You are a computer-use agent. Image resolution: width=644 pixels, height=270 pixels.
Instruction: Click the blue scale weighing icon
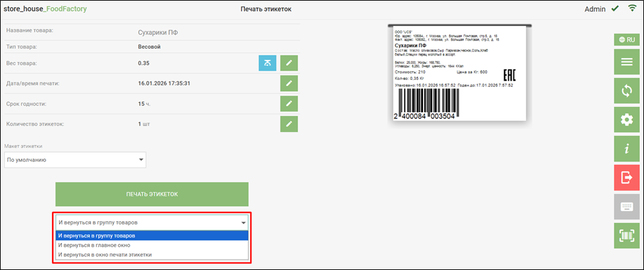tap(267, 63)
